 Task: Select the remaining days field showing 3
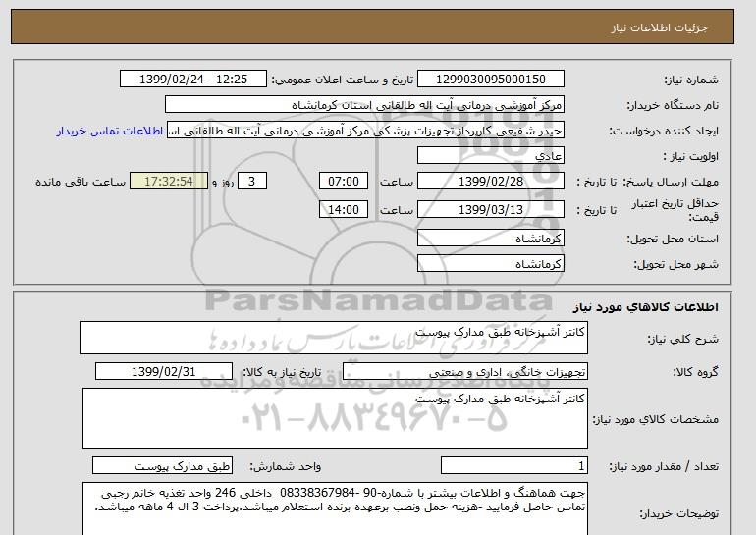(251, 182)
